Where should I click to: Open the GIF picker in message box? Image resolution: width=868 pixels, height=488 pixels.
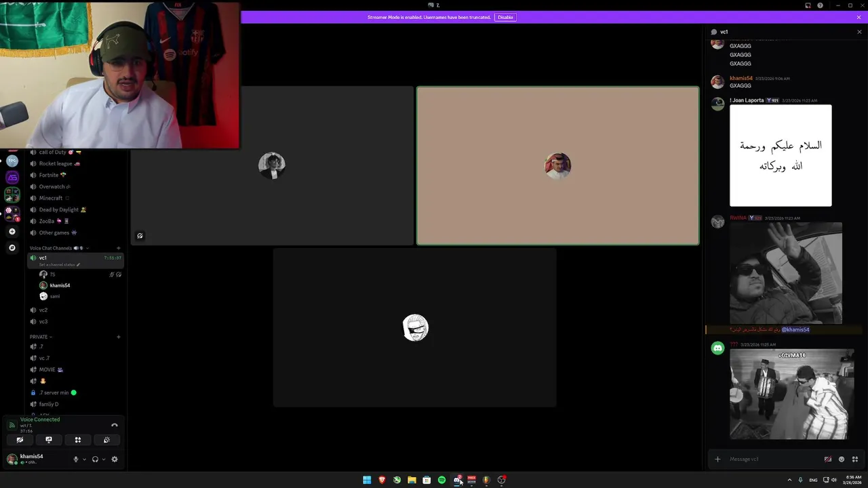click(828, 459)
